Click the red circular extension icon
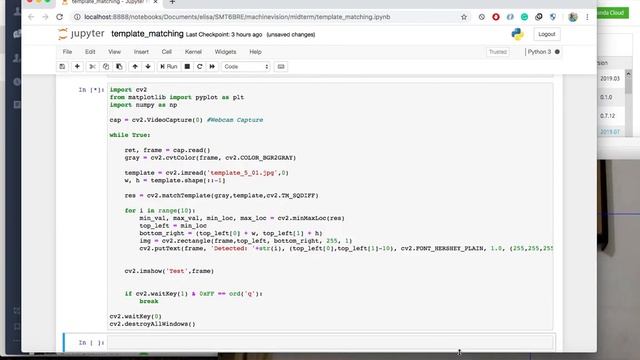 click(496, 17)
